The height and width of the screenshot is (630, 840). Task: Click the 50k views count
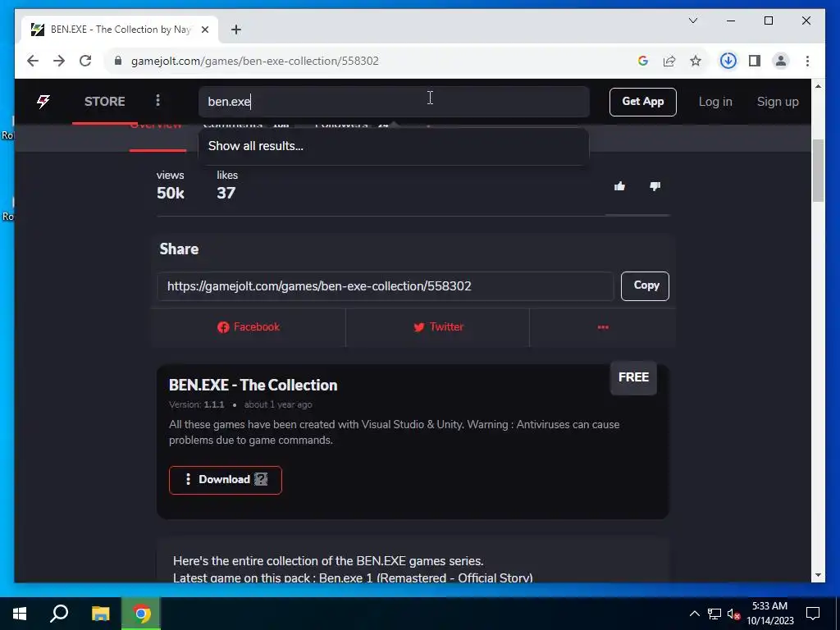(171, 194)
